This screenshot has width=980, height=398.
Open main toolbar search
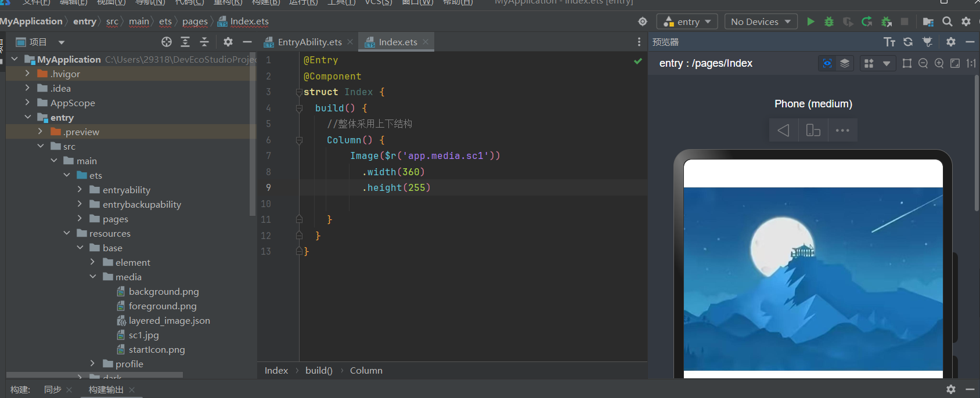(x=947, y=21)
